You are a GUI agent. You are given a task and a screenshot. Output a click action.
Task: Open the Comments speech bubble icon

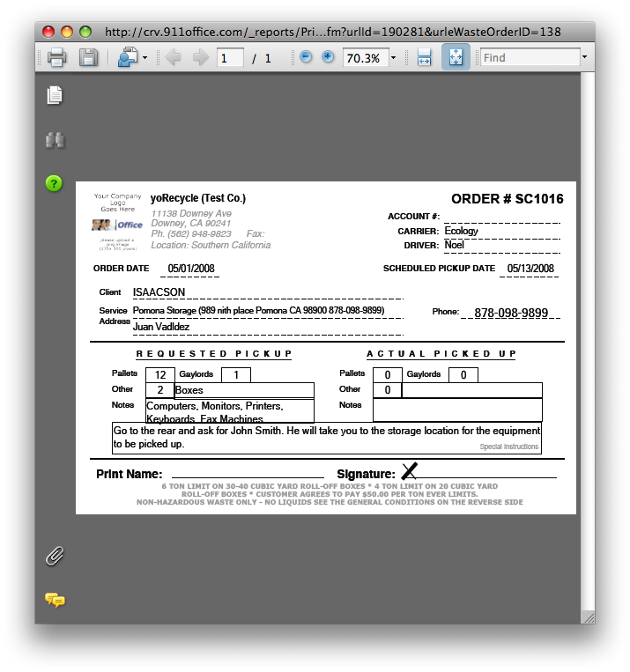[x=55, y=600]
